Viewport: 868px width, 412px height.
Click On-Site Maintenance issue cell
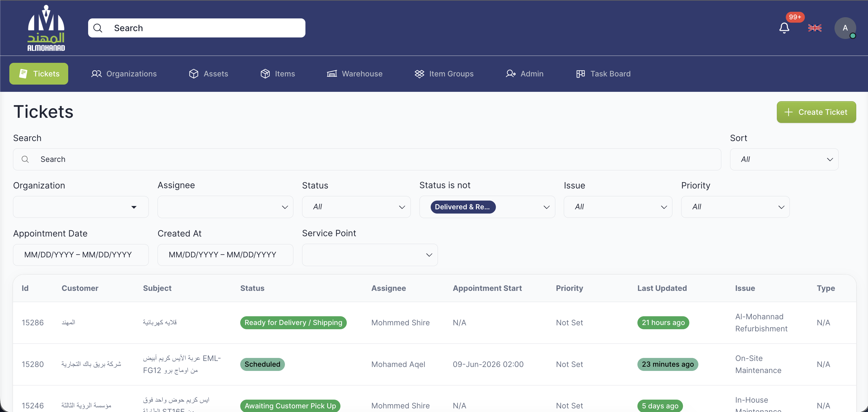758,364
